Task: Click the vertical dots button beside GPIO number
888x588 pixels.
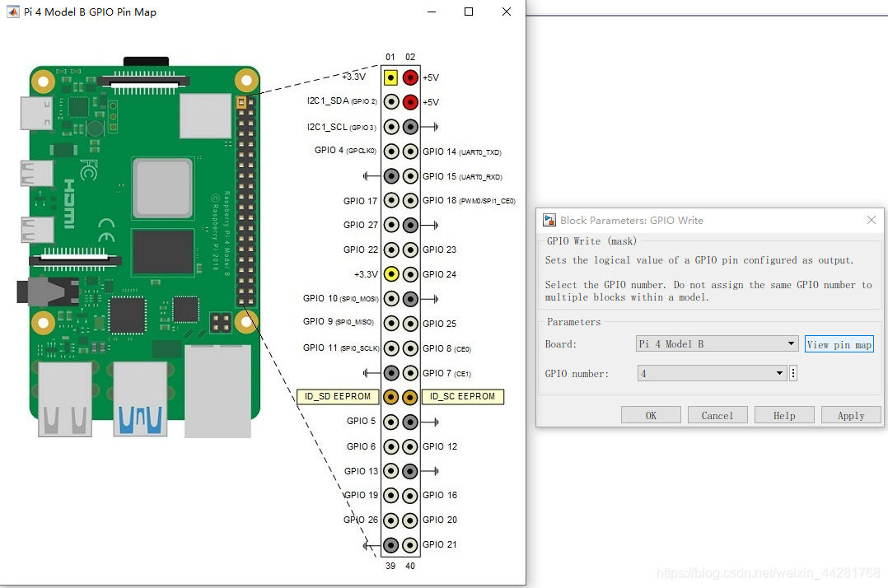Action: [793, 373]
